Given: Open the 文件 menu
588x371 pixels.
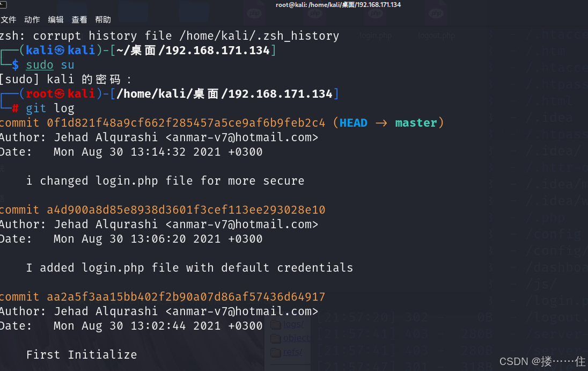Looking at the screenshot, I should (x=9, y=20).
